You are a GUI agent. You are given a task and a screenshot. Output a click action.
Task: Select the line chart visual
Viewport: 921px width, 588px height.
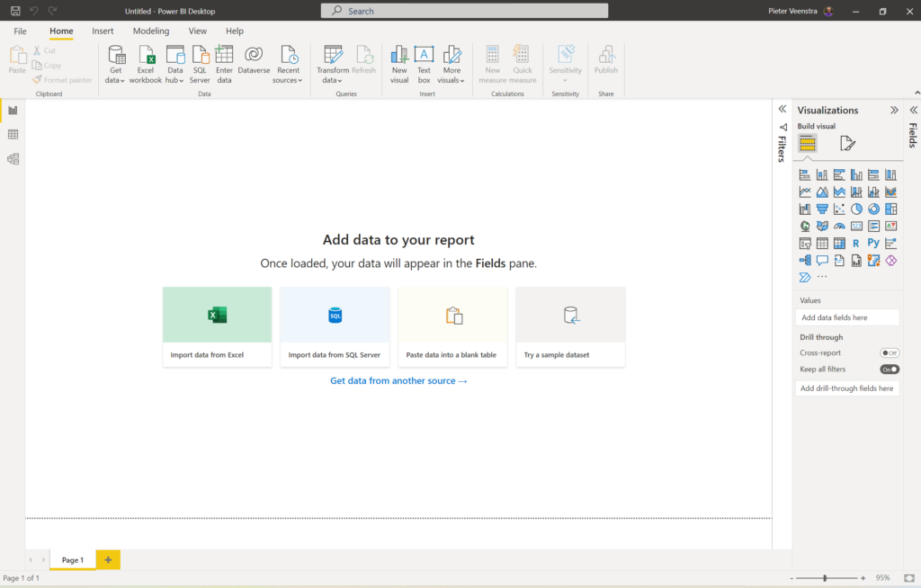pos(805,192)
